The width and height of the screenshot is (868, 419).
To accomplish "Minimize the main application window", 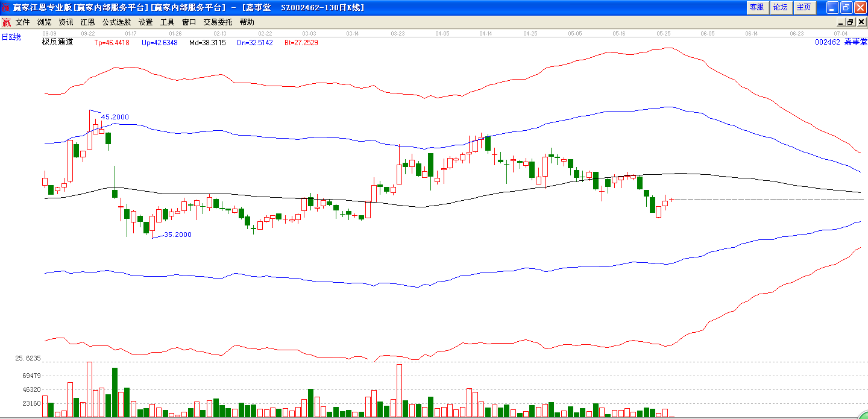I will click(832, 7).
